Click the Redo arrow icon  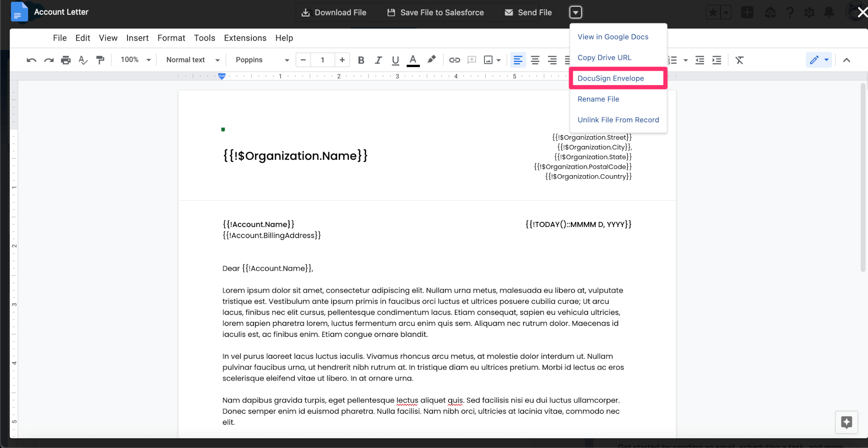pos(49,60)
